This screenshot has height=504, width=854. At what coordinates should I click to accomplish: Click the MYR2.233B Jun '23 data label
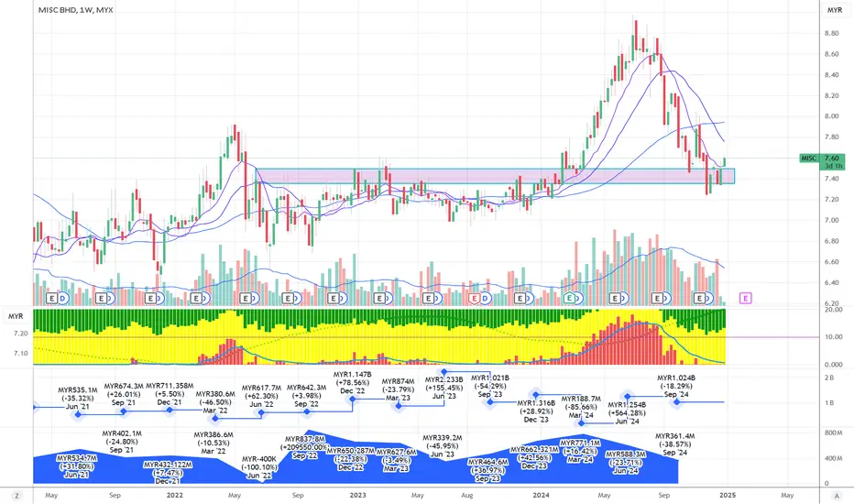(x=443, y=388)
